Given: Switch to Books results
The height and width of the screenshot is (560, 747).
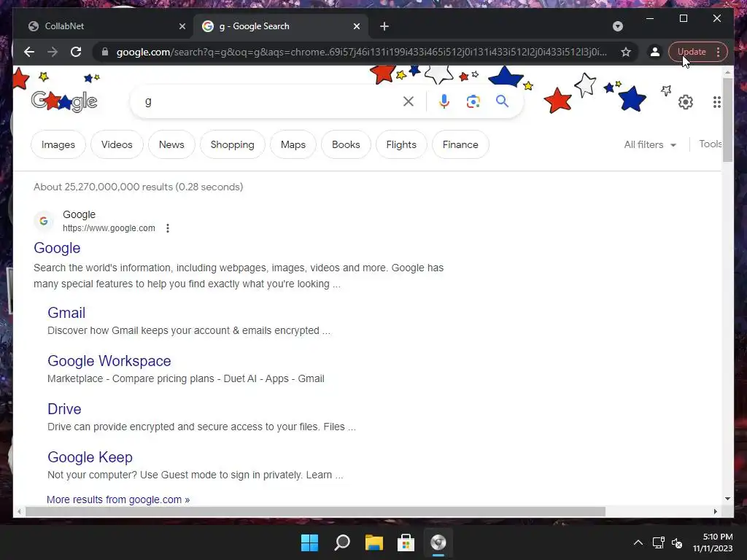Looking at the screenshot, I should 346,144.
